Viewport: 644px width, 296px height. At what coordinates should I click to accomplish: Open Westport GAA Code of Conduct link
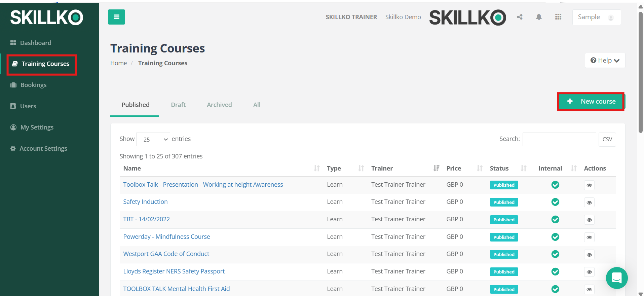166,254
